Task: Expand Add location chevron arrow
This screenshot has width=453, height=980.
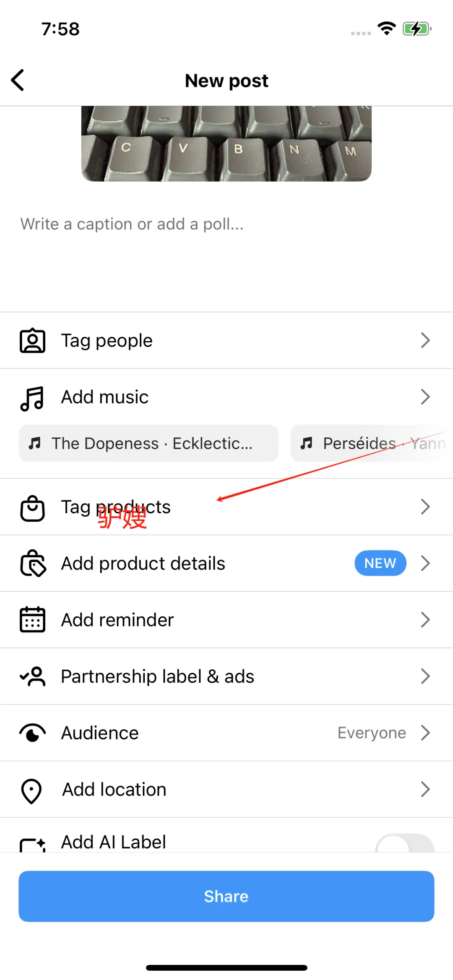Action: pos(425,789)
